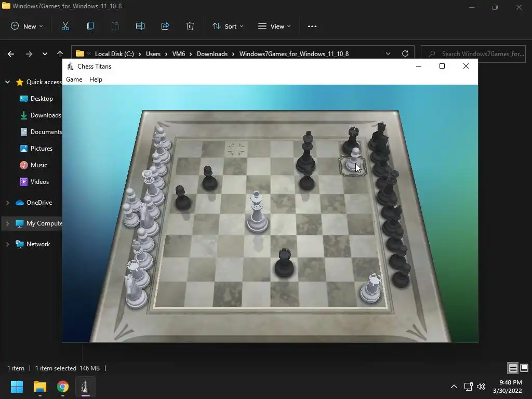Click the Cut scissors icon in Explorer toolbar
The height and width of the screenshot is (399, 532).
65,26
